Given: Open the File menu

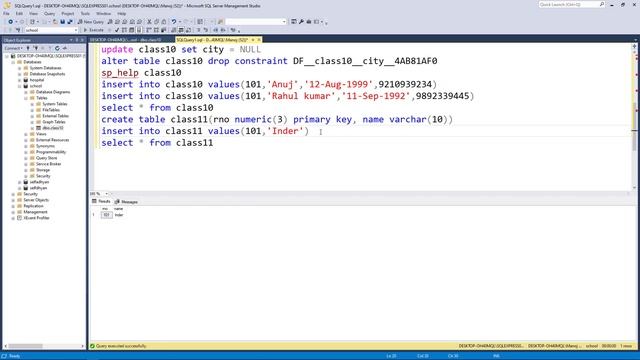Looking at the screenshot, I should click(x=6, y=13).
